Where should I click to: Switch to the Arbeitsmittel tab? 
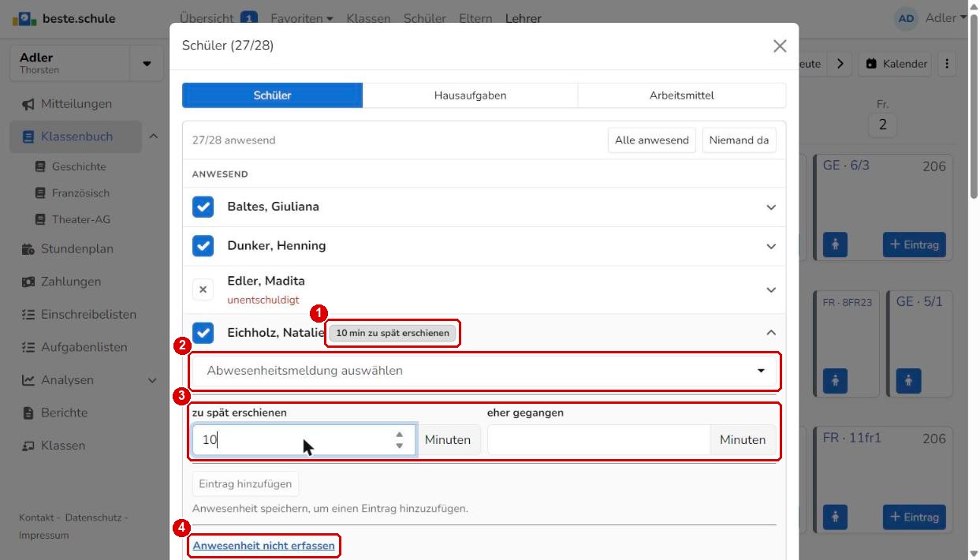pyautogui.click(x=681, y=95)
